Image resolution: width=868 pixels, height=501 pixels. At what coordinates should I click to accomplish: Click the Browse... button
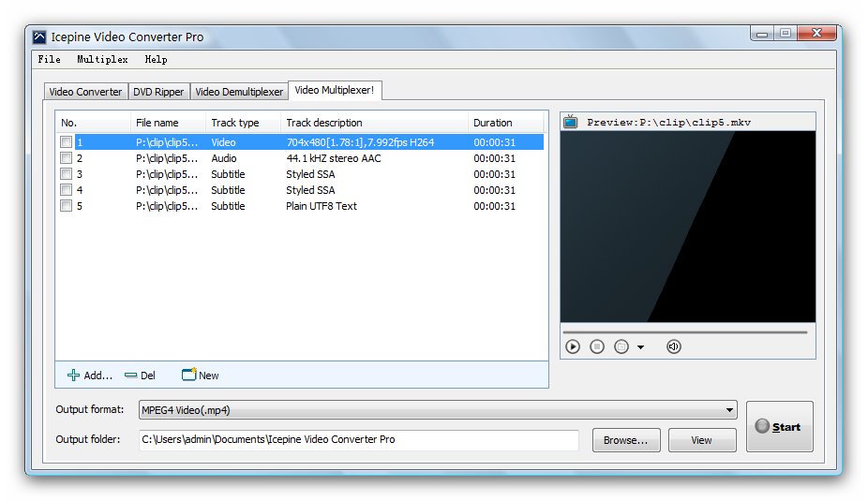[626, 440]
